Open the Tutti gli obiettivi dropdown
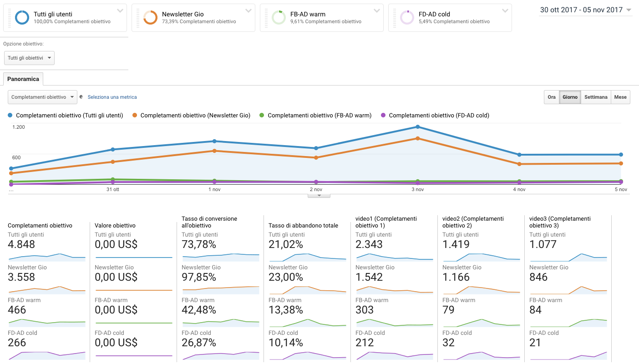639x364 pixels. [29, 58]
